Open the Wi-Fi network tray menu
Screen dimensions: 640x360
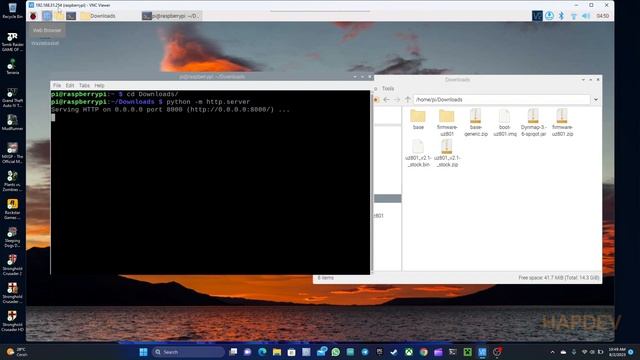pos(573,16)
